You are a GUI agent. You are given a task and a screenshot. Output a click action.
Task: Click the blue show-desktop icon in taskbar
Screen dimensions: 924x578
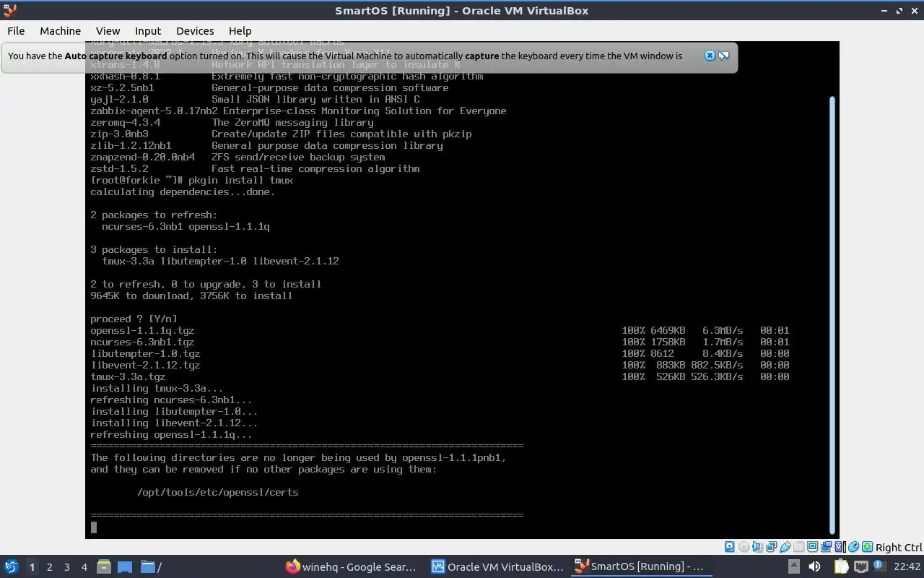125,566
